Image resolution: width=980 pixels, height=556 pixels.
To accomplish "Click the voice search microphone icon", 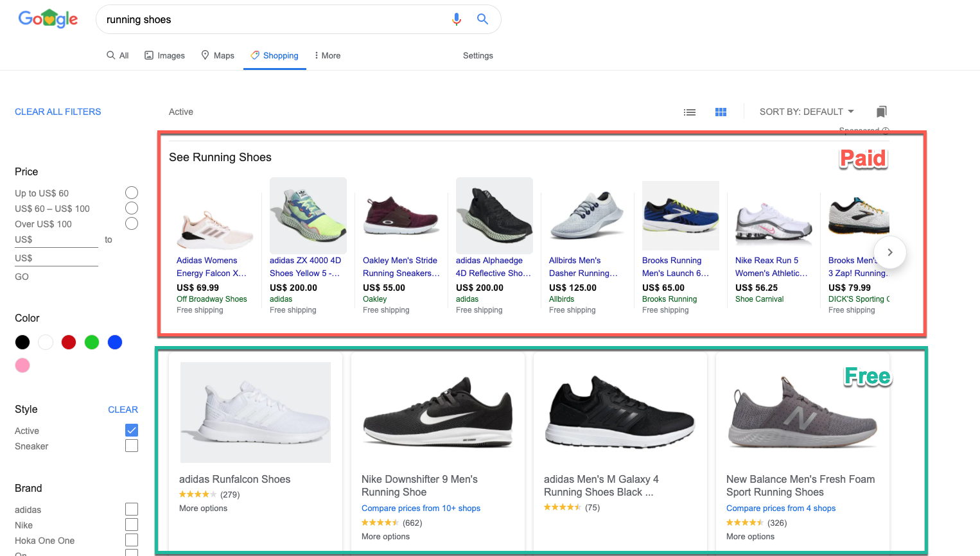I will pyautogui.click(x=457, y=19).
